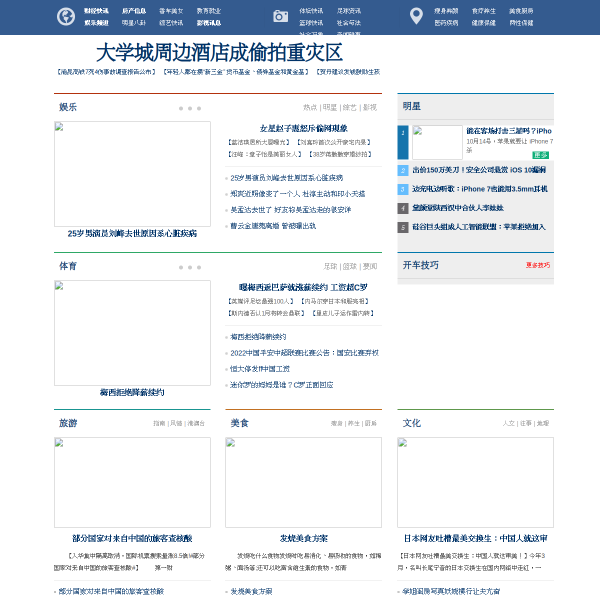
Task: Open 体育 lead article about 梅西 巴萨 续约
Action: pos(303,287)
